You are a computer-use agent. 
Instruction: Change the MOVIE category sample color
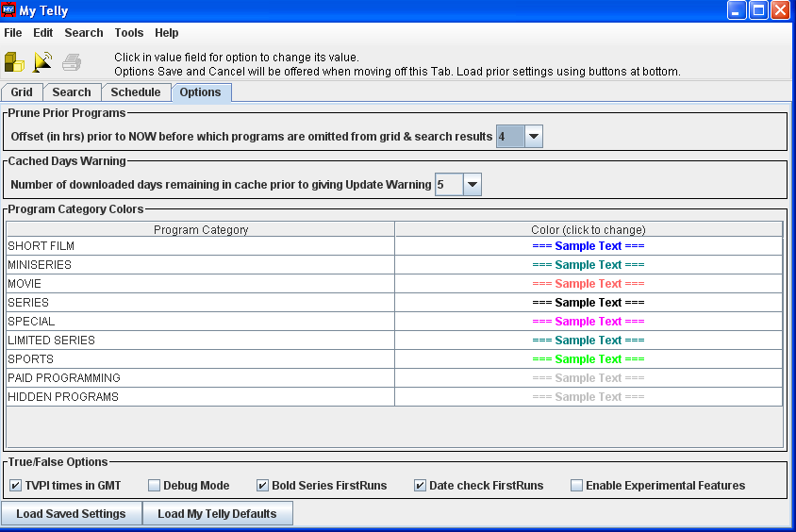(588, 284)
